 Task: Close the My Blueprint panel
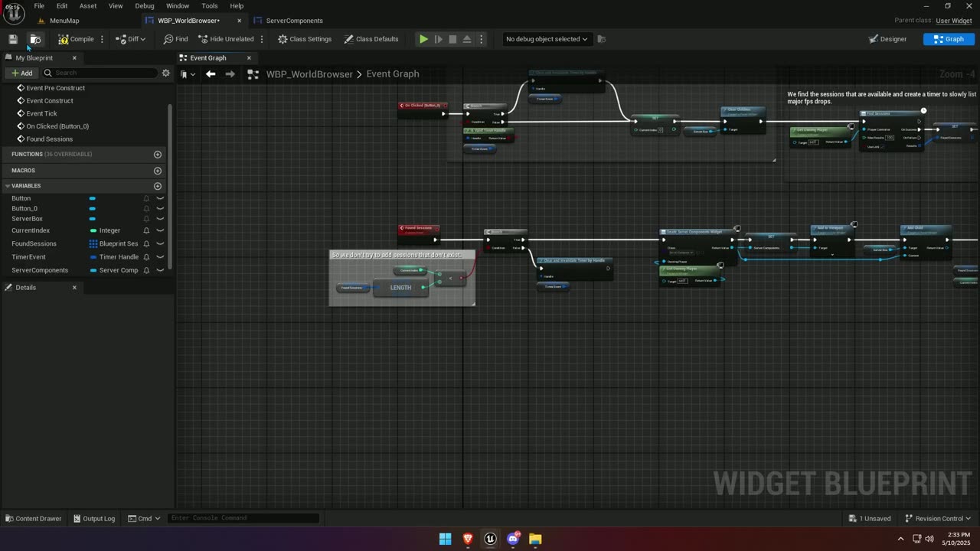[74, 58]
